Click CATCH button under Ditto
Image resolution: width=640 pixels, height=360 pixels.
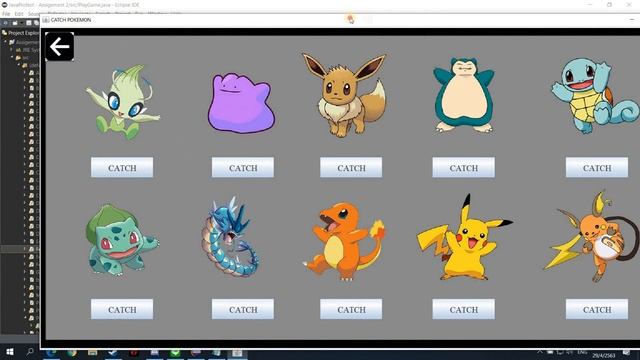(x=243, y=167)
